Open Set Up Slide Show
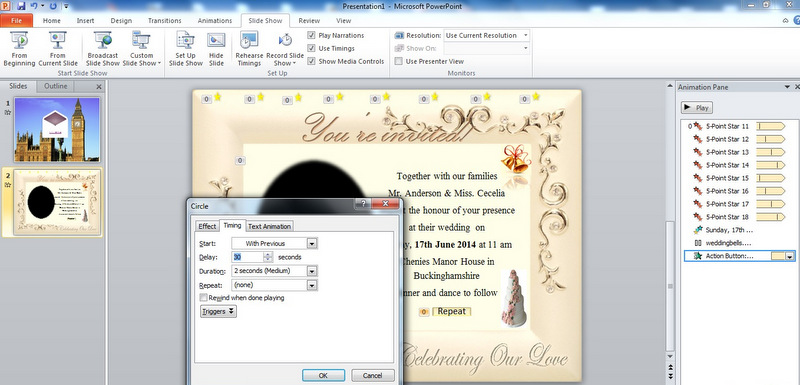The image size is (800, 385). tap(186, 49)
